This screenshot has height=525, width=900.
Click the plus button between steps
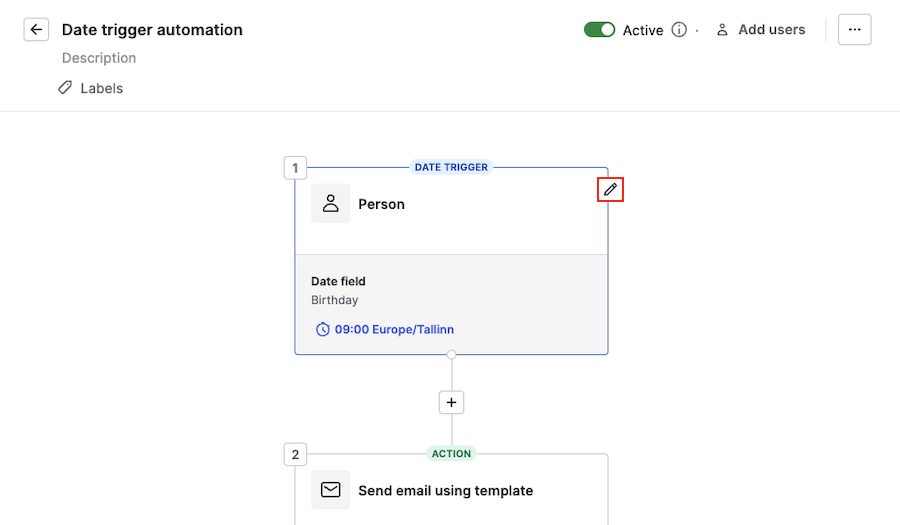pyautogui.click(x=451, y=402)
